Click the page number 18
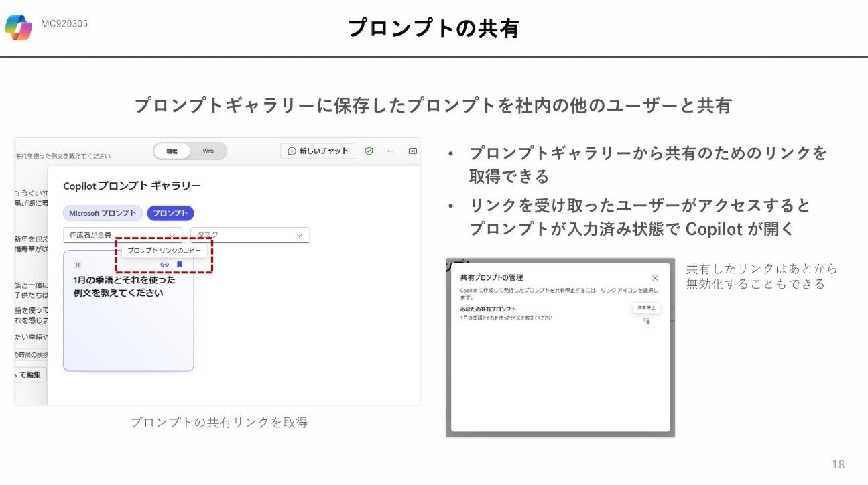This screenshot has height=485, width=868. [x=838, y=464]
